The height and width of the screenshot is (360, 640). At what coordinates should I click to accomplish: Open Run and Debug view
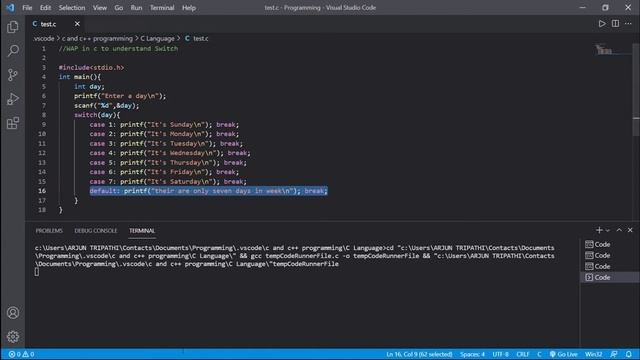coord(13,99)
